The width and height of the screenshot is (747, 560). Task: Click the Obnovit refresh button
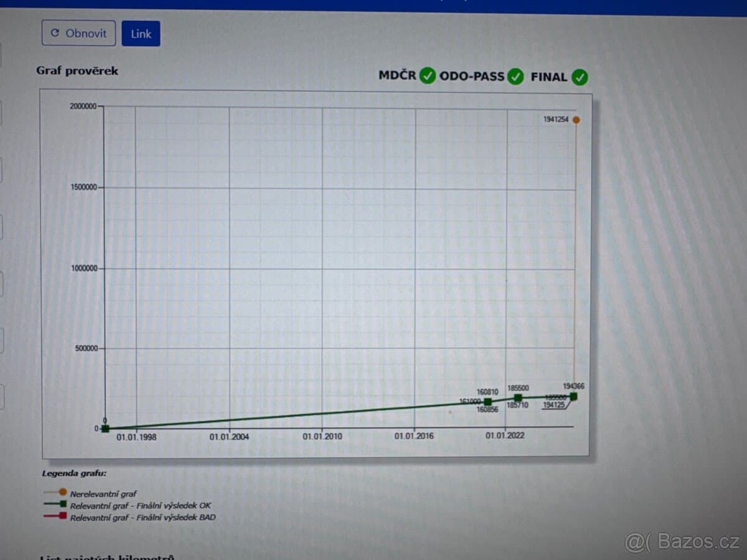(78, 33)
